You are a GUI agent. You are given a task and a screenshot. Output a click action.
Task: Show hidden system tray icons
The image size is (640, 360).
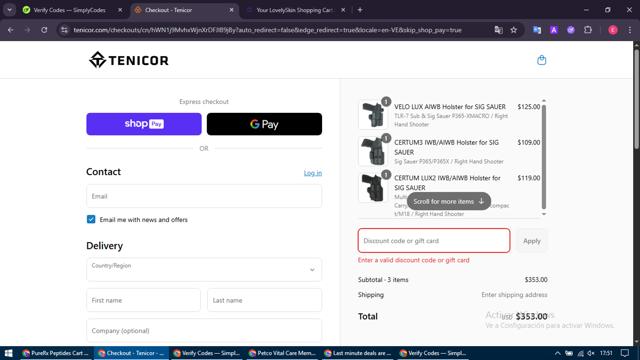coord(558,353)
